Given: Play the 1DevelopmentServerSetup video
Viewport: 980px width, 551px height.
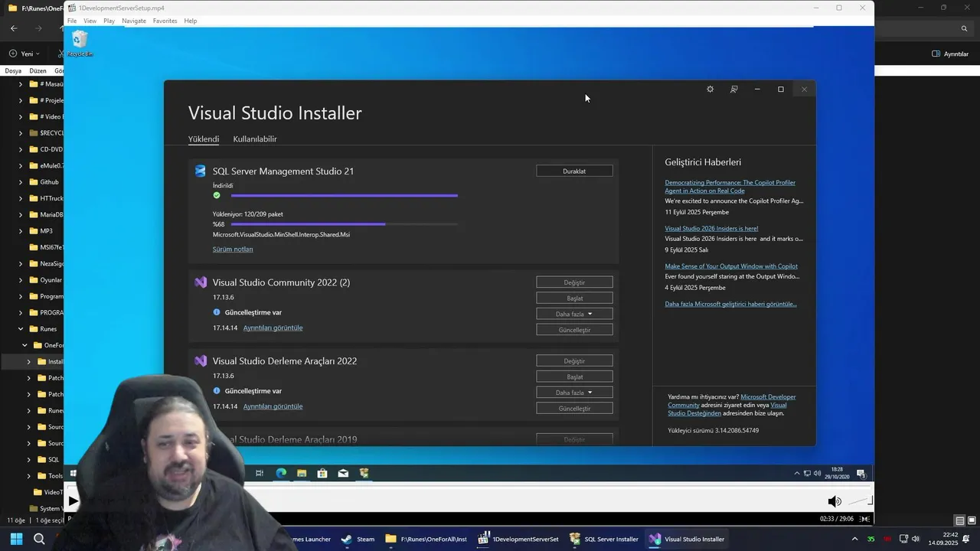Looking at the screenshot, I should (x=72, y=501).
